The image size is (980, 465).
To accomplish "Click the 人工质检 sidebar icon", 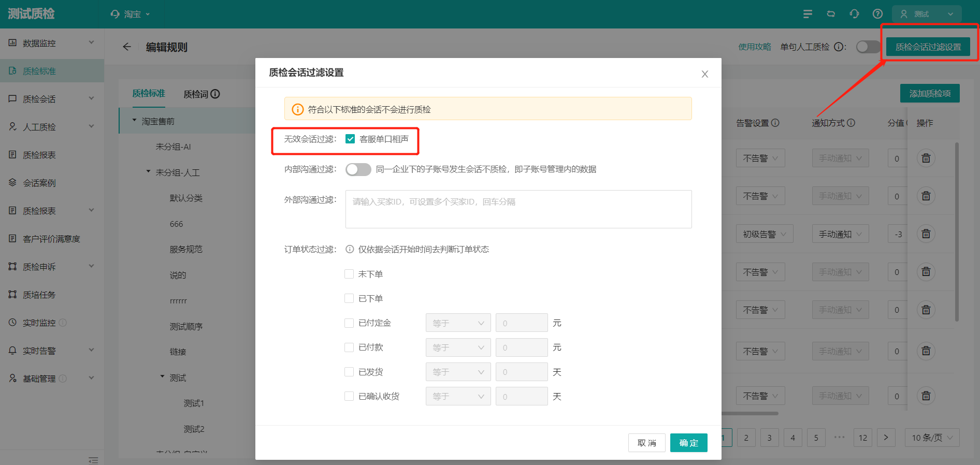I will point(12,126).
